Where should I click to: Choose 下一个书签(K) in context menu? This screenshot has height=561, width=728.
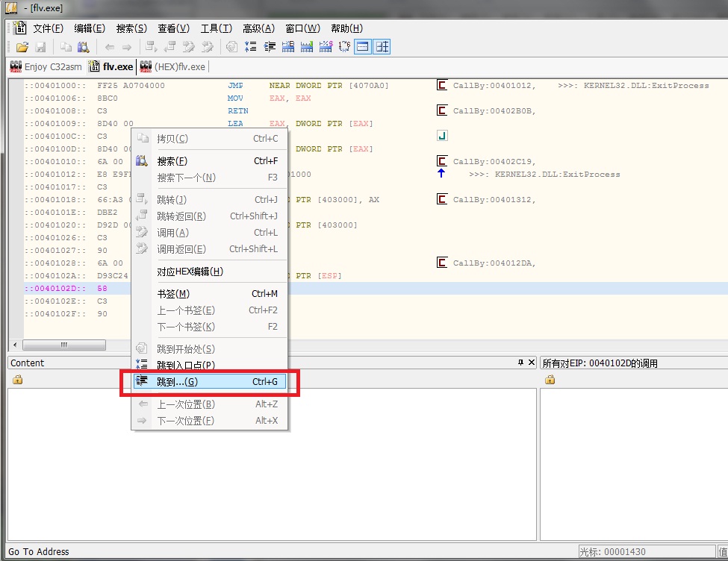pyautogui.click(x=211, y=327)
